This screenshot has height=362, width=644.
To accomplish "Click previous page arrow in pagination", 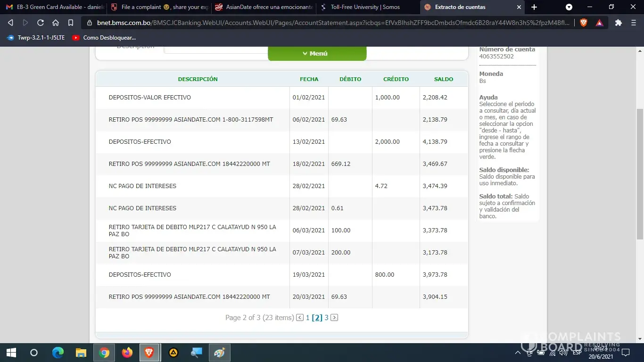I will [x=300, y=318].
